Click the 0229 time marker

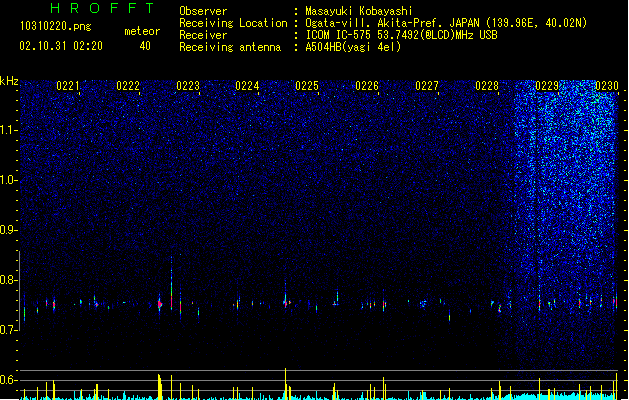pyautogui.click(x=547, y=86)
